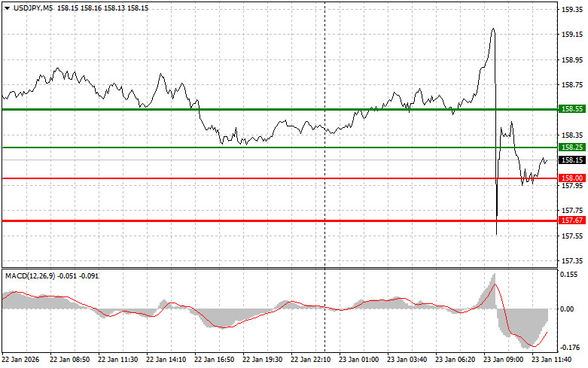Click the 23 Jan 01:00 time label
Viewport: 588px width, 368px height.
coord(359,360)
